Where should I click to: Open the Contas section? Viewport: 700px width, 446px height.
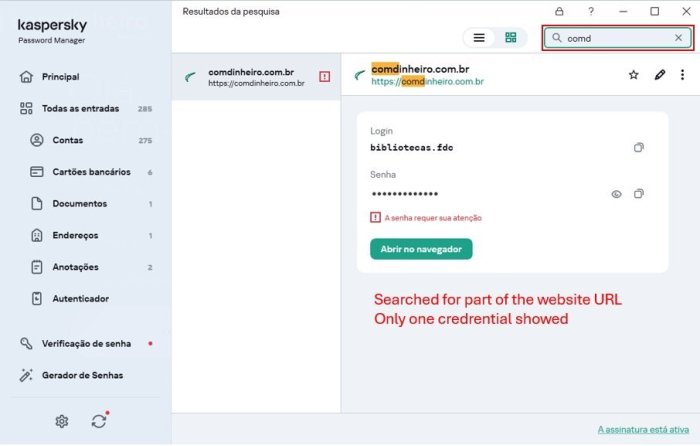pyautogui.click(x=68, y=140)
